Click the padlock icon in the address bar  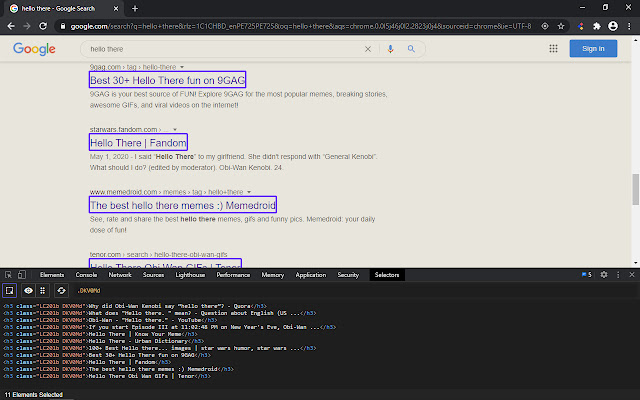click(62, 26)
